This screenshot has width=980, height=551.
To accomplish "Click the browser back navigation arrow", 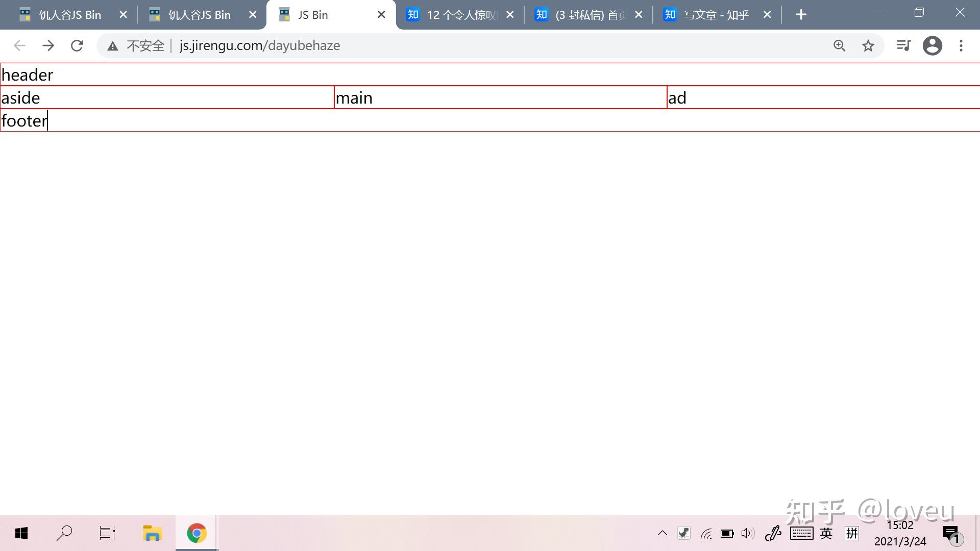I will pos(19,45).
